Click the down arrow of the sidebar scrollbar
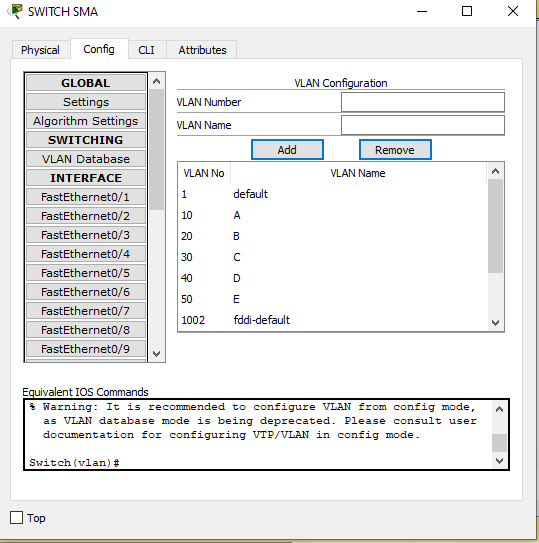Viewport: 539px width, 543px height. point(157,354)
